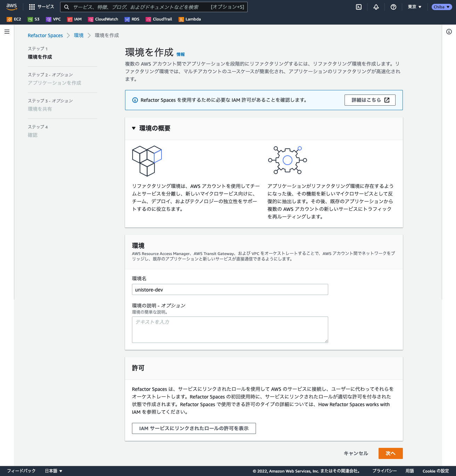The height and width of the screenshot is (476, 456).
Task: Click the 環境名 input field
Action: pyautogui.click(x=230, y=289)
